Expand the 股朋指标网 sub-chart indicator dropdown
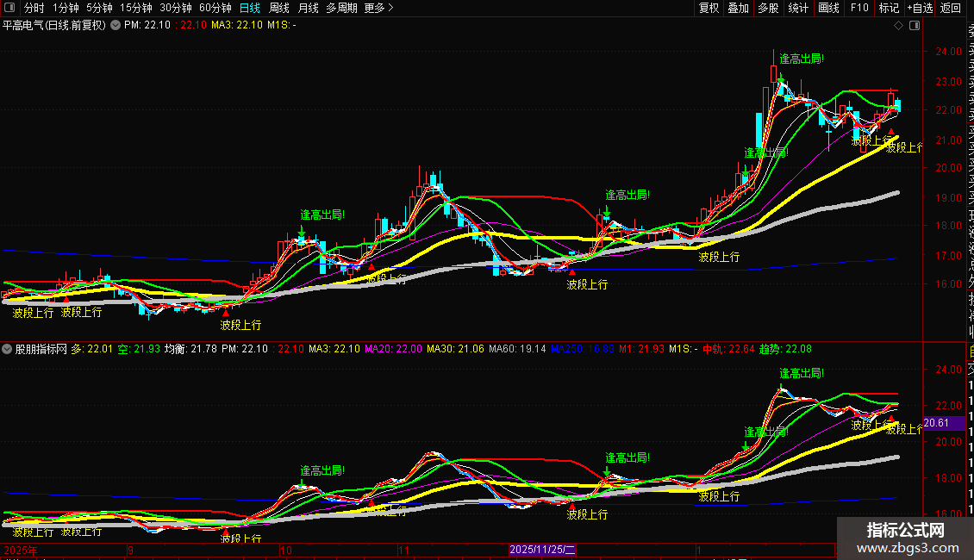This screenshot has height=560, width=974. pos(7,349)
